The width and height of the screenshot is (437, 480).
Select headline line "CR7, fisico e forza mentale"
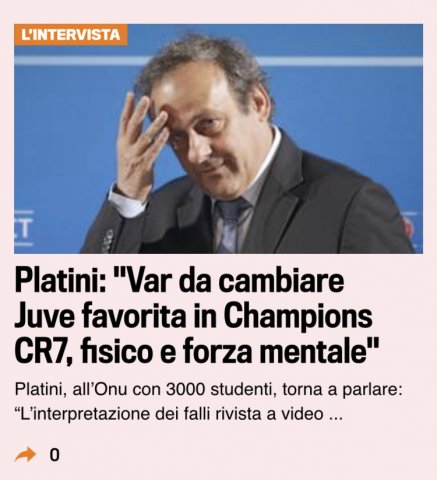(197, 351)
